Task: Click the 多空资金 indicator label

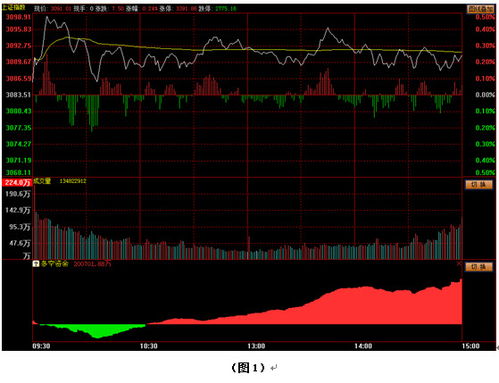Action: point(54,264)
